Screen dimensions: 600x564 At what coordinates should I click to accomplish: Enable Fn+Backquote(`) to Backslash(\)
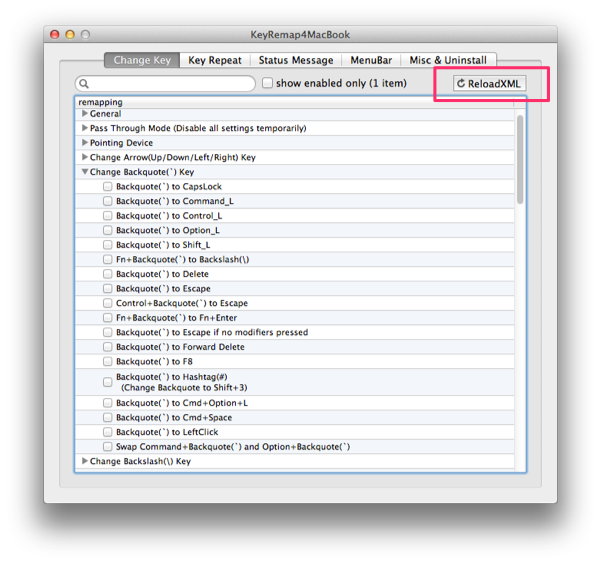(108, 259)
